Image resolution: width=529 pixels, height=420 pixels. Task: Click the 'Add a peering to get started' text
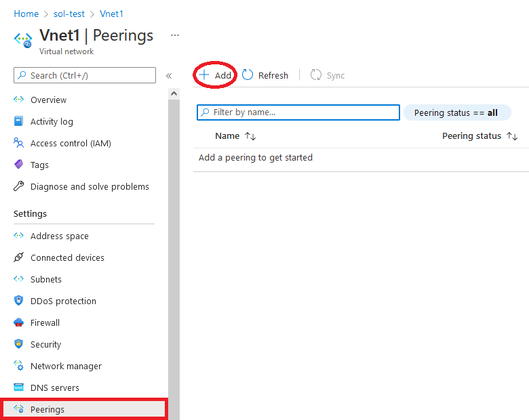point(256,158)
